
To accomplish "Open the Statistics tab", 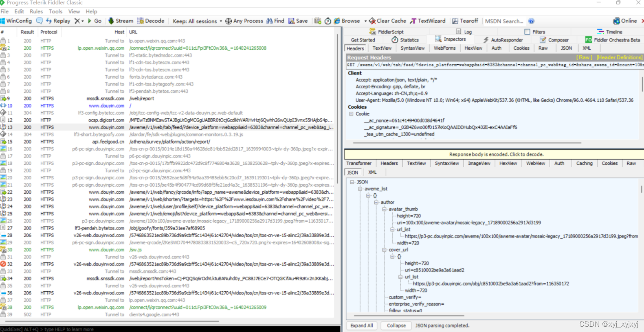I will pos(405,40).
